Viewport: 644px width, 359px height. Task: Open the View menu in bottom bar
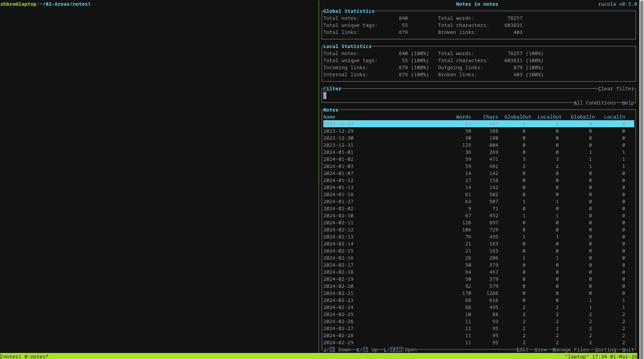coord(540,350)
